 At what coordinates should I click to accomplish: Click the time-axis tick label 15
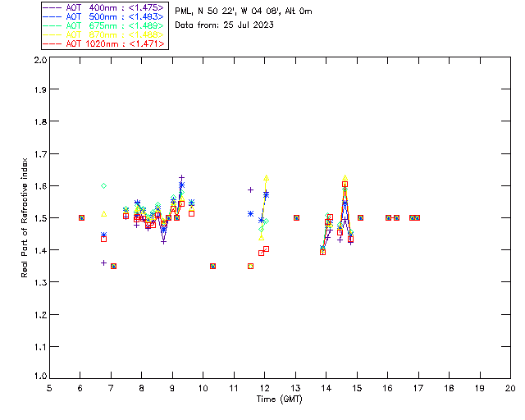click(x=357, y=388)
